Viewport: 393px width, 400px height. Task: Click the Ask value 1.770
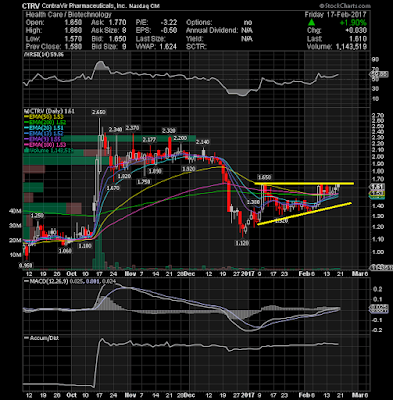point(118,23)
